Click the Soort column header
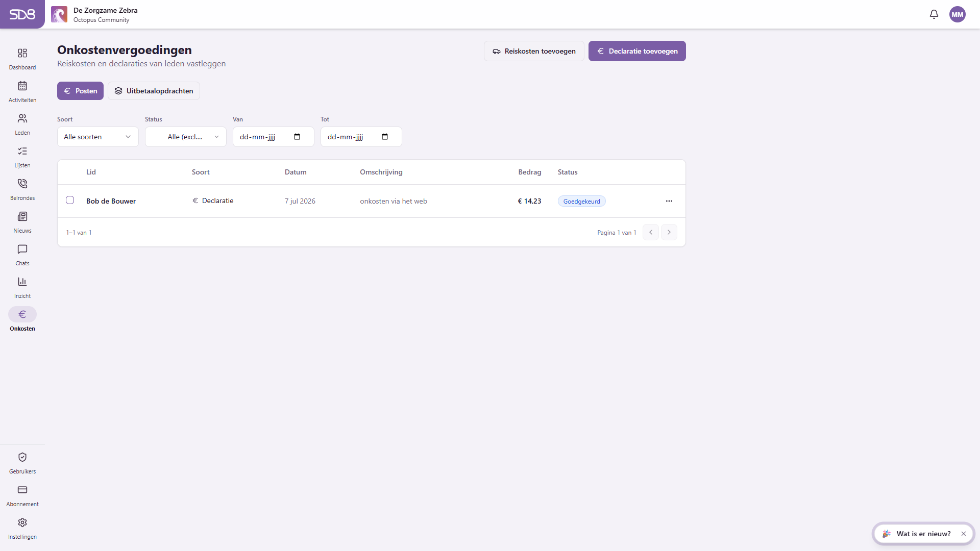Viewport: 980px width, 551px height. click(201, 172)
